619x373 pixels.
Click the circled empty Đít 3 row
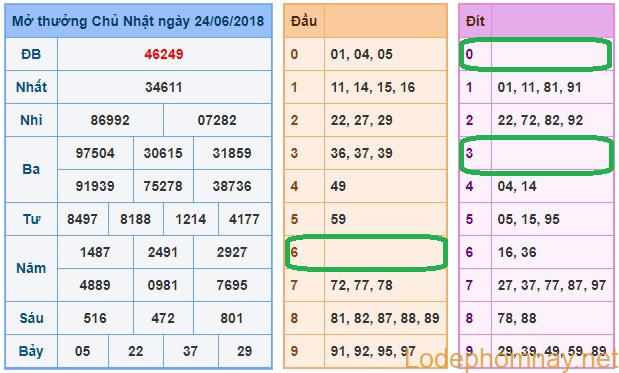[x=536, y=155]
